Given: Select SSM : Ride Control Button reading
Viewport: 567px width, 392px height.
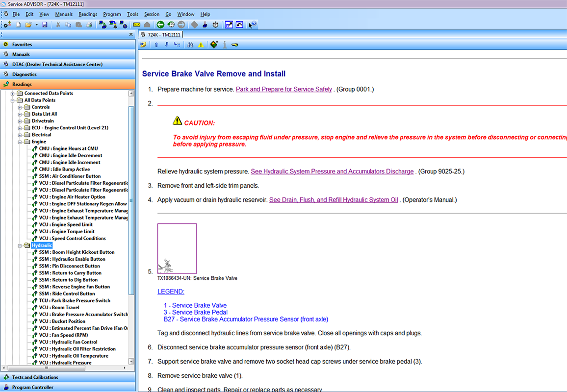Looking at the screenshot, I should 67,294.
